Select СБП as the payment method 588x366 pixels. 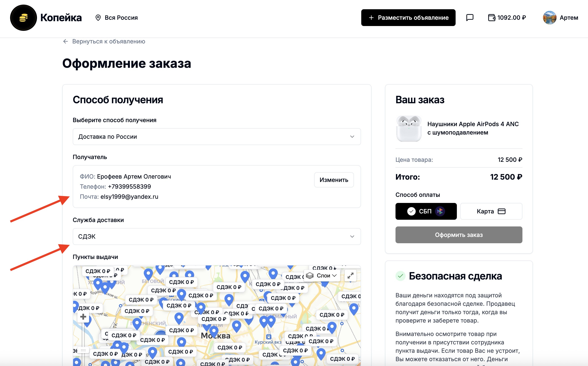click(426, 211)
